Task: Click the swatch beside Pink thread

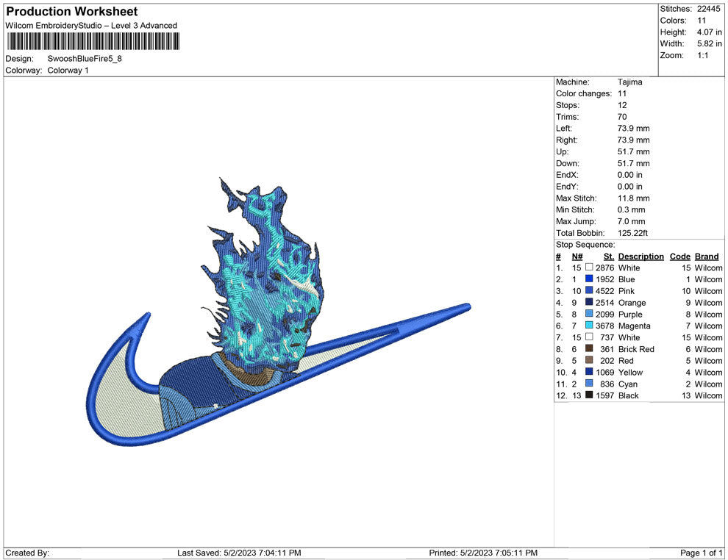Action: [589, 291]
